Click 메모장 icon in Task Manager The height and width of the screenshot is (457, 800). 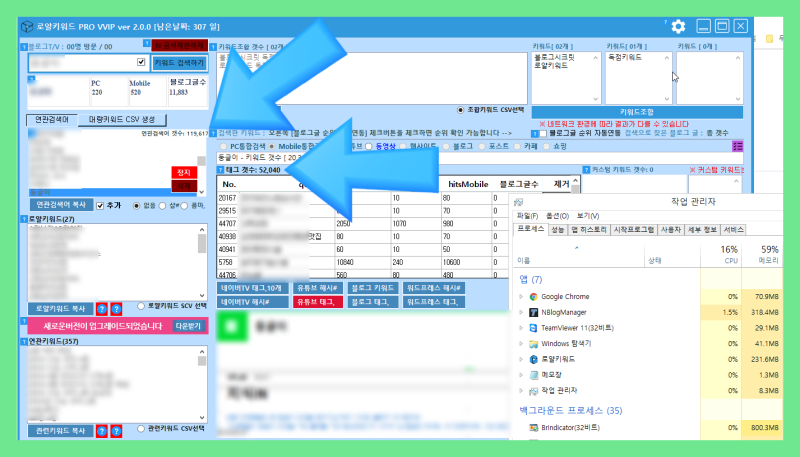[x=533, y=375]
